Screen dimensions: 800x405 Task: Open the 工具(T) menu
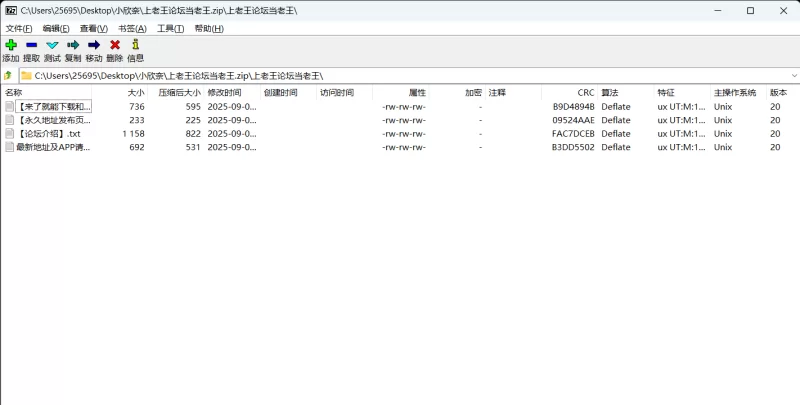pos(170,29)
